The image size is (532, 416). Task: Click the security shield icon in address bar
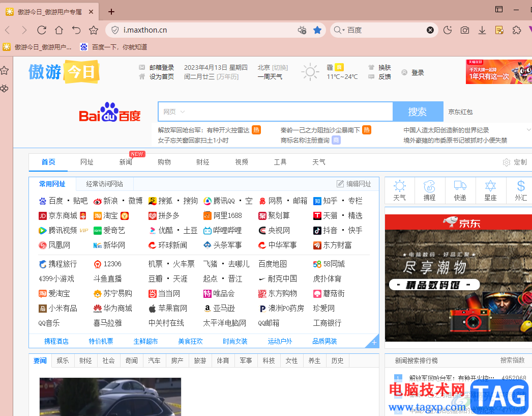click(115, 30)
